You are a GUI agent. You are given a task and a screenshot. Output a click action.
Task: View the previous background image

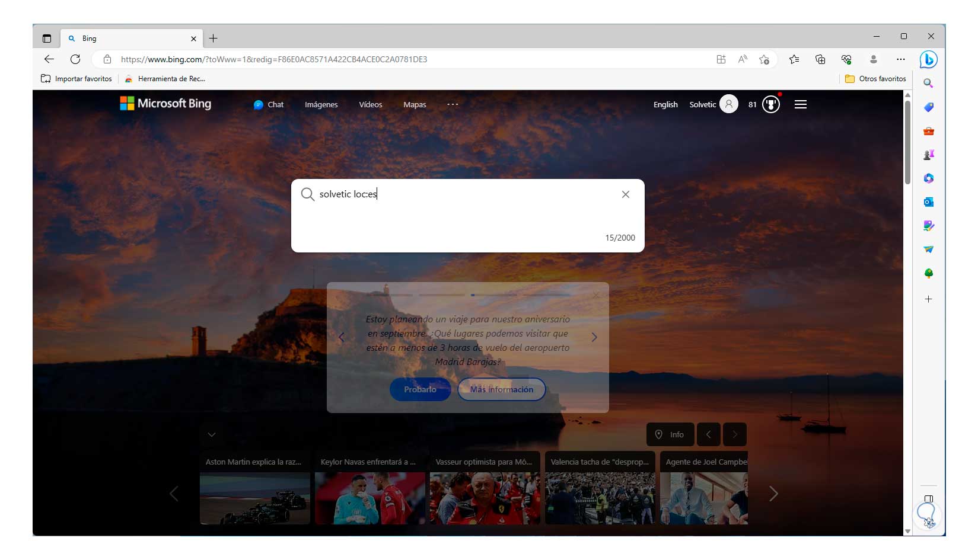[708, 434]
